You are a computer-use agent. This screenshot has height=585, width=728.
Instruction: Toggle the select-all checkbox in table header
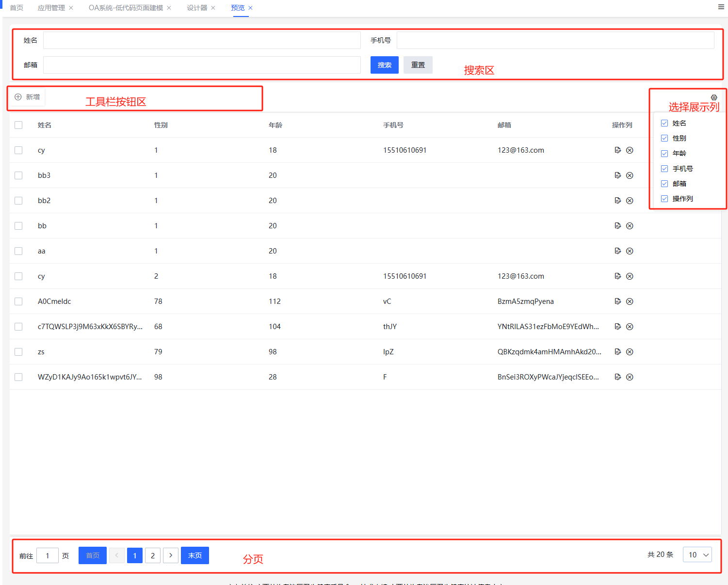coord(18,125)
